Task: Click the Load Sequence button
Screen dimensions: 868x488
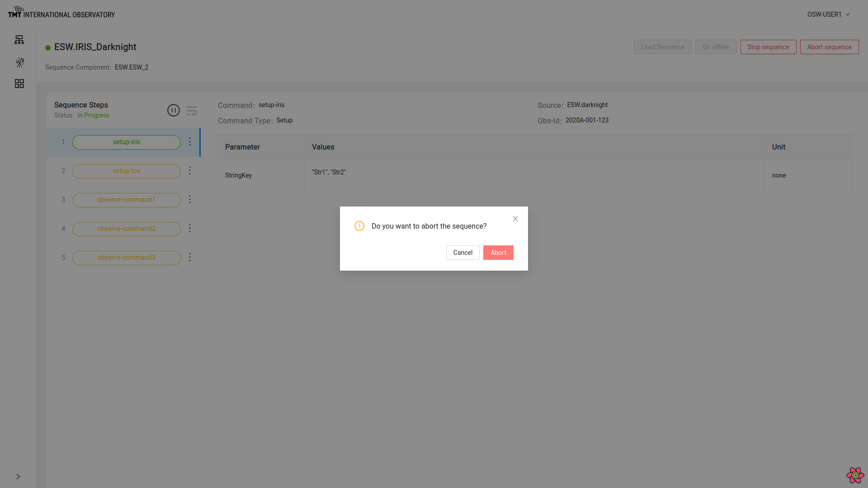Action: click(x=663, y=47)
